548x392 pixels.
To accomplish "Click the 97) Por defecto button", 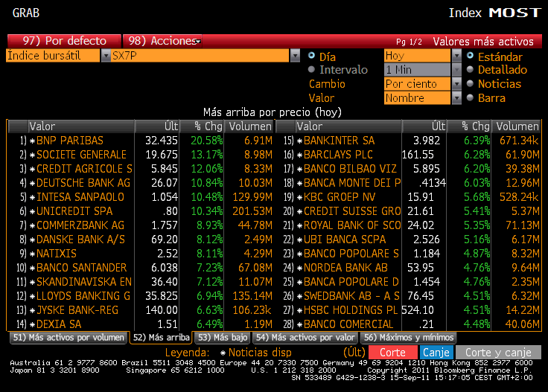I will click(64, 41).
